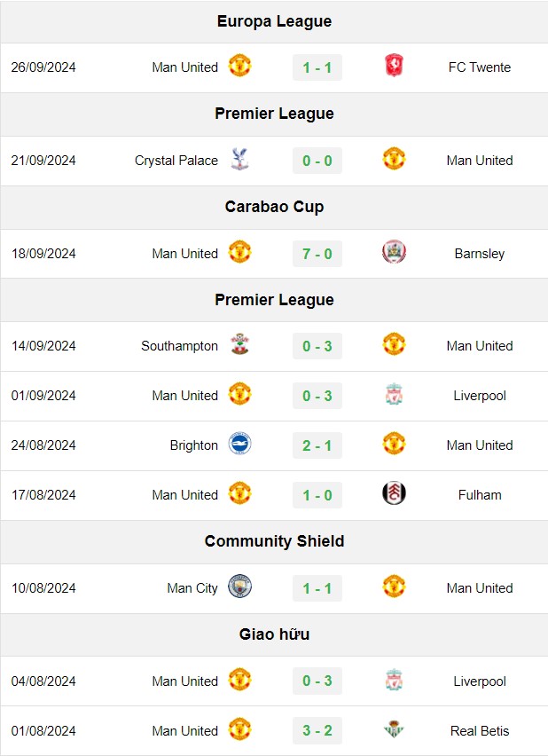Click the Real Betis club crest

point(394,729)
